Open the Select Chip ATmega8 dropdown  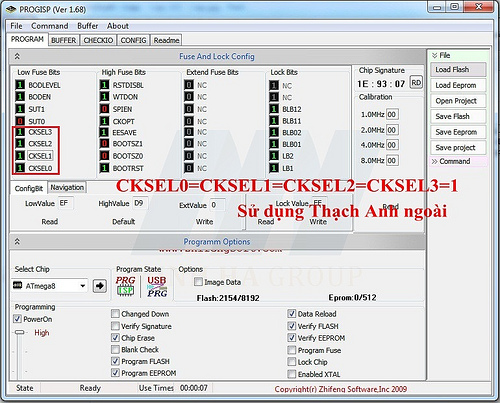tap(50, 286)
